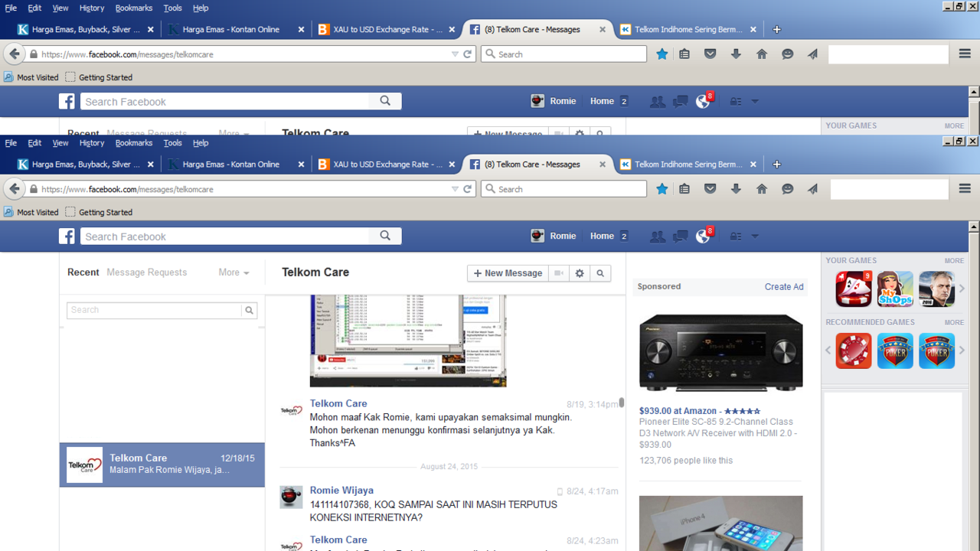
Task: Click the magnifier in the message list search box
Action: point(249,310)
